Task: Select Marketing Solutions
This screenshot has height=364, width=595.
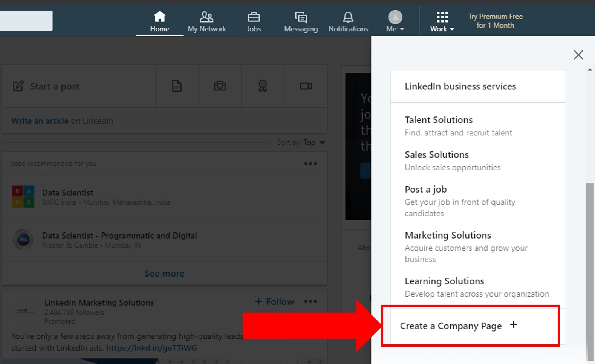Action: [448, 235]
